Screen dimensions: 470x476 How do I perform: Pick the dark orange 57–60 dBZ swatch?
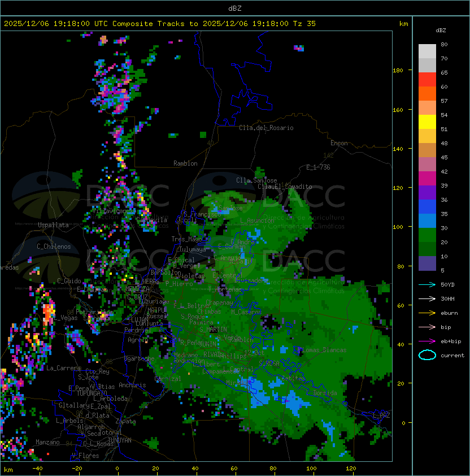[x=427, y=93]
